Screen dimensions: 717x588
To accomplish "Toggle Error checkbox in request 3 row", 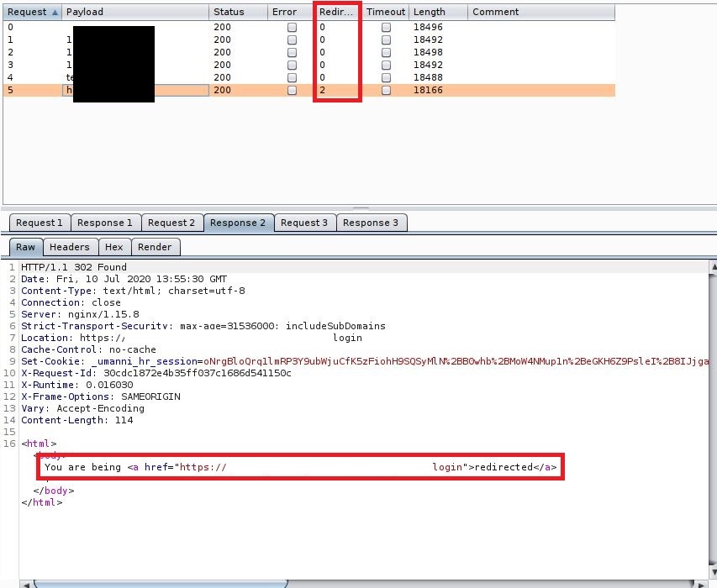I will pos(292,65).
